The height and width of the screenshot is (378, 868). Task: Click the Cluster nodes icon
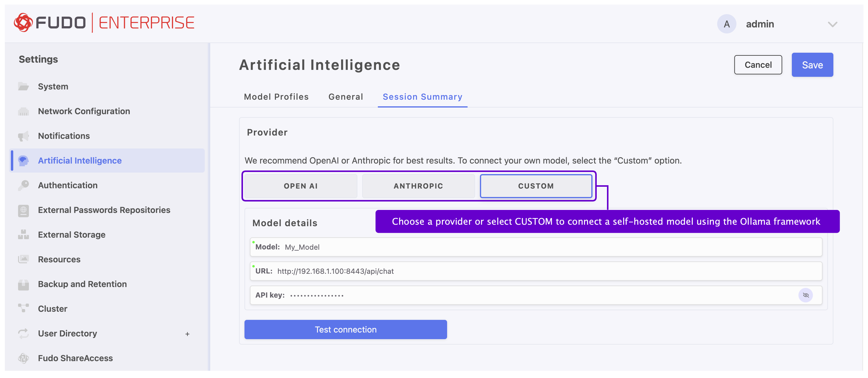(x=23, y=308)
